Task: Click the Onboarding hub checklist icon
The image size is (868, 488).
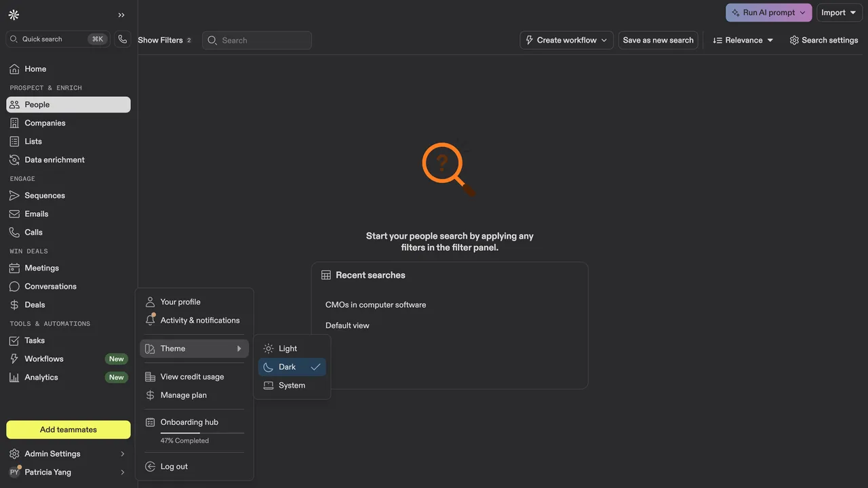Action: 151,423
